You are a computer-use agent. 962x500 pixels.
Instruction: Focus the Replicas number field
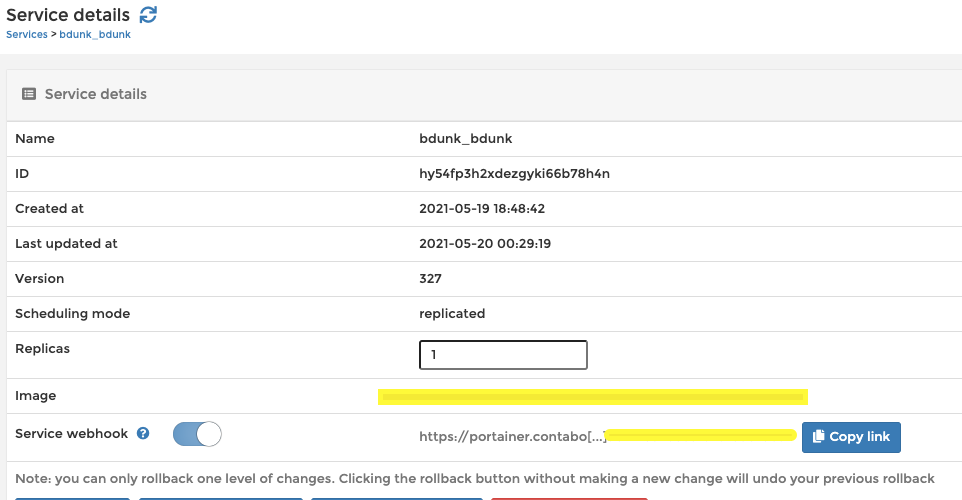pyautogui.click(x=503, y=355)
